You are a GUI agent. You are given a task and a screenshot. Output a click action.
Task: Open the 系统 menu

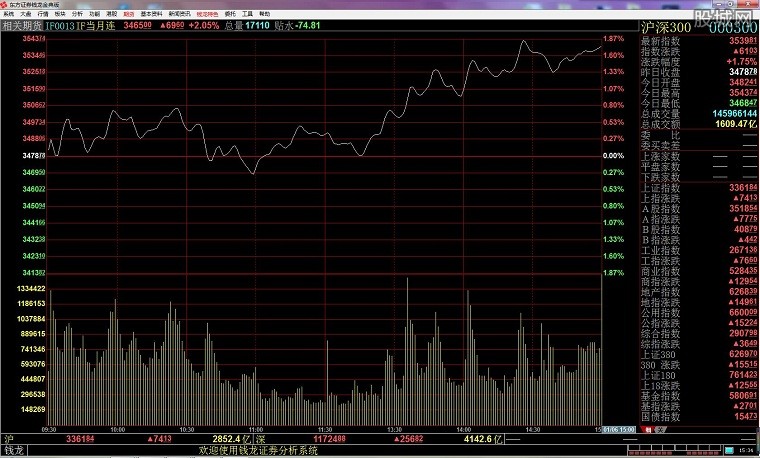tap(8, 14)
